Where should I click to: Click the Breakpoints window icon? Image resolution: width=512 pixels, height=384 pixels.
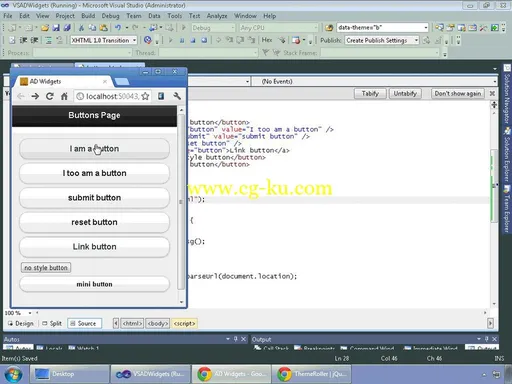pos(296,40)
